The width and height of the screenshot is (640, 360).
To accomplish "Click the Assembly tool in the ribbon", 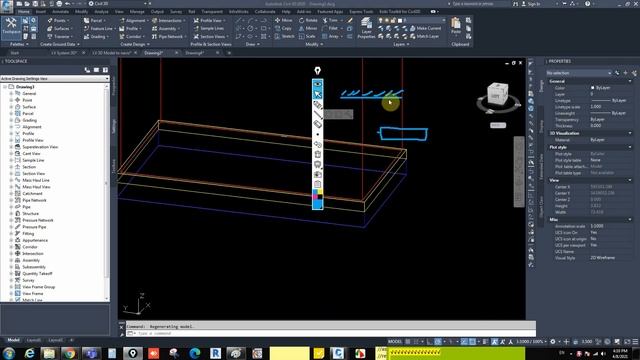I will pos(166,29).
